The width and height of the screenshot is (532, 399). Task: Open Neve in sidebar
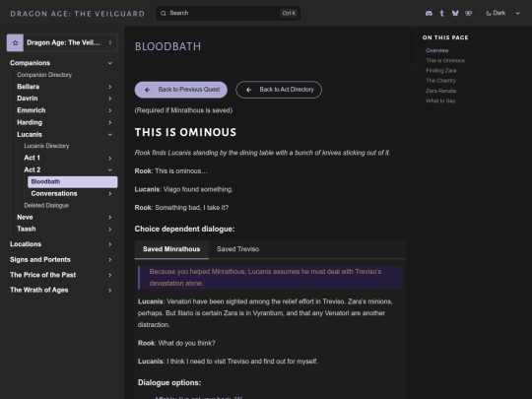(x=25, y=218)
